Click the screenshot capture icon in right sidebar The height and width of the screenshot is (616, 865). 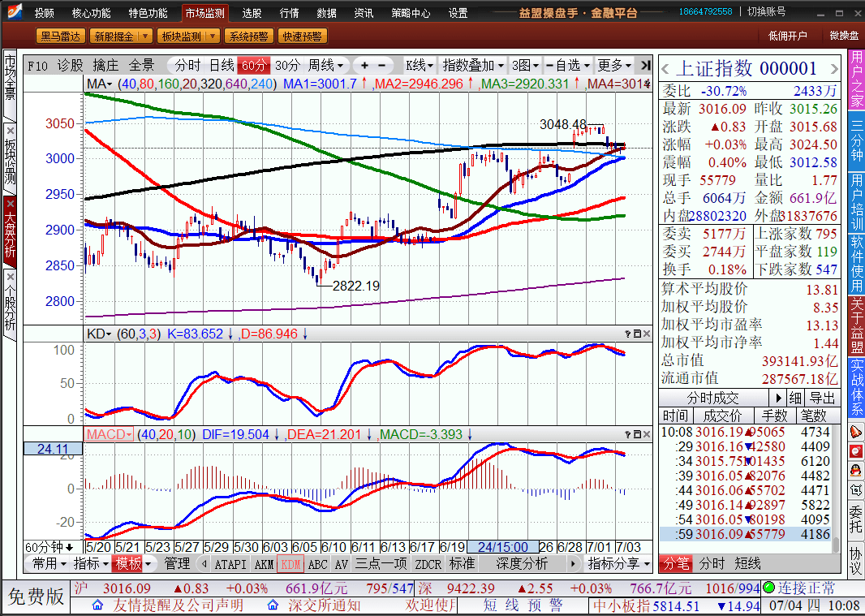(856, 489)
